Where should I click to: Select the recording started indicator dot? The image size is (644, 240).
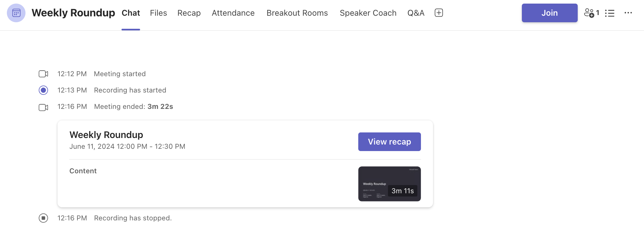tap(43, 90)
